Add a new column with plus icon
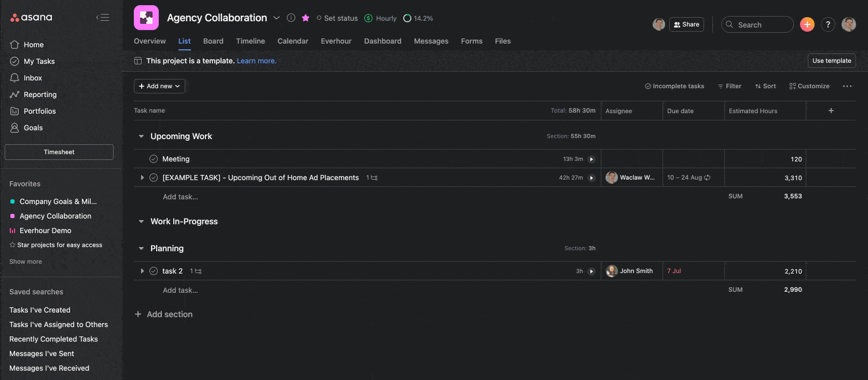Screen dimensions: 868x380 tap(831, 111)
